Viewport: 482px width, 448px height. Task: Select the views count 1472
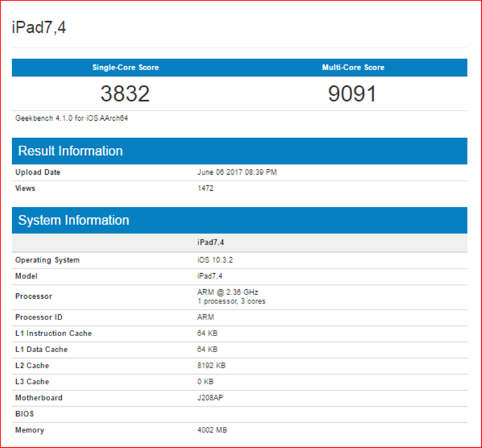click(206, 188)
